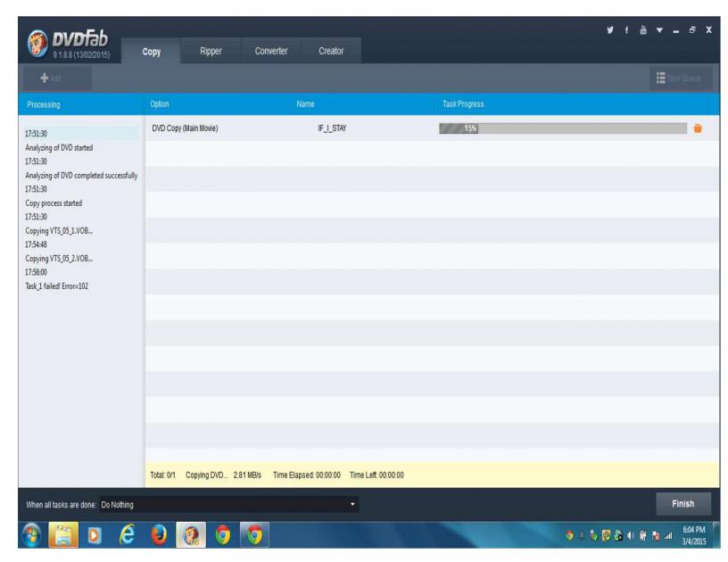
Task: Launch Internet Explorer from taskbar
Action: pyautogui.click(x=127, y=535)
